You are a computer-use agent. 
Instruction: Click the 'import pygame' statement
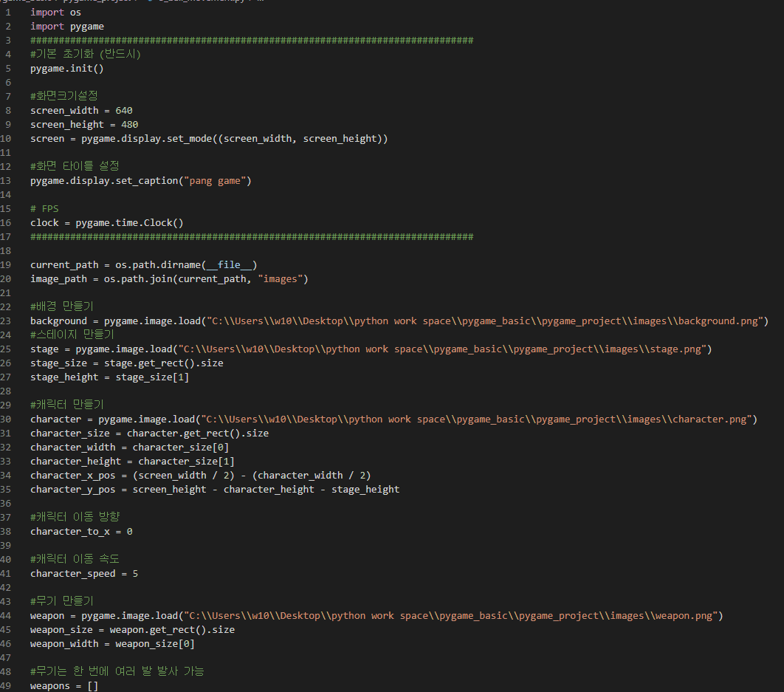tap(67, 26)
